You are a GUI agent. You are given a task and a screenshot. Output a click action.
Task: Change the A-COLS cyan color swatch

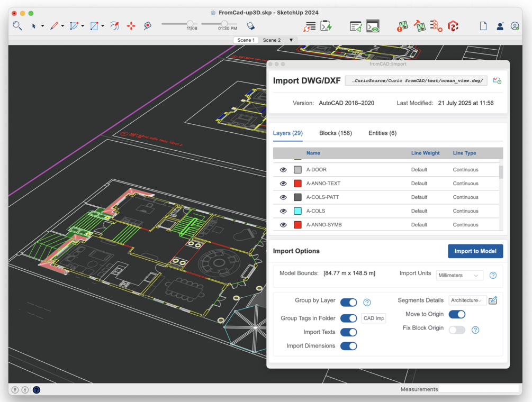pos(297,211)
